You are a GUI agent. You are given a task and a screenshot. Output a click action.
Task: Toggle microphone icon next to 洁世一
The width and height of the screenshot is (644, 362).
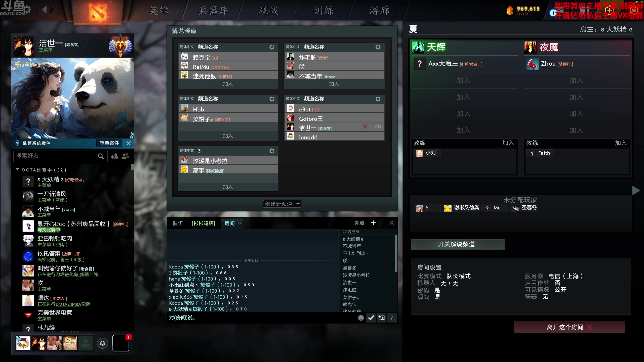378,126
